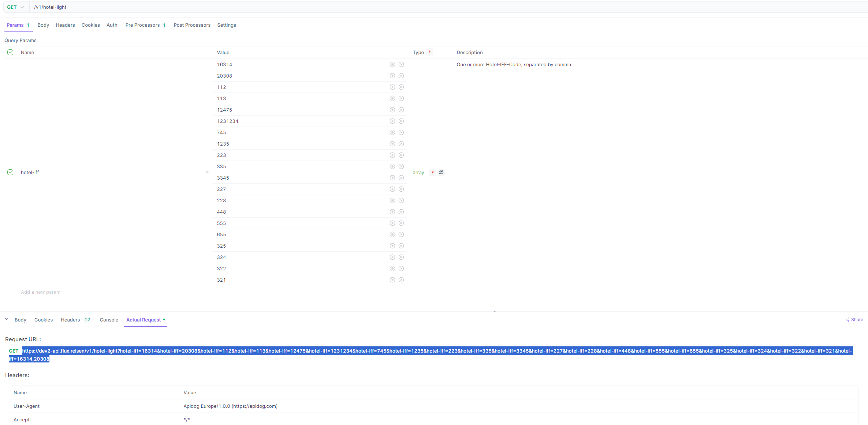Click the remove icon beside value 3345
The height and width of the screenshot is (425, 868).
(x=401, y=178)
